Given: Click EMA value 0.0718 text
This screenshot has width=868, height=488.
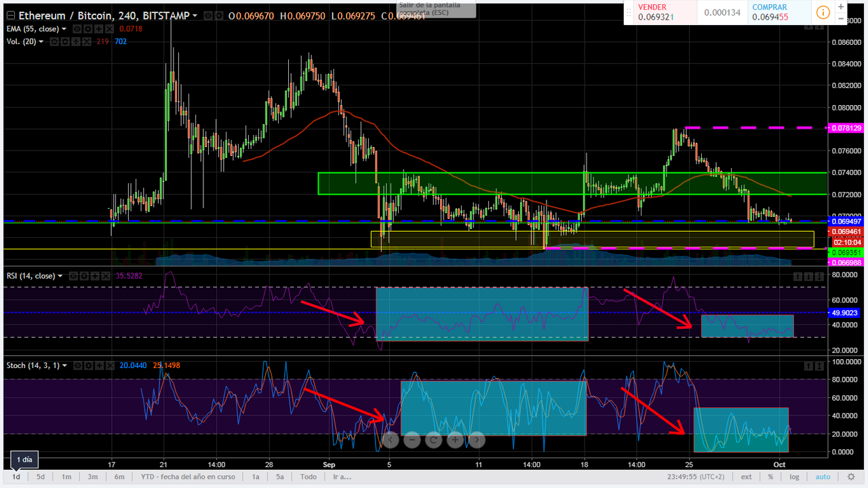Looking at the screenshot, I should (x=131, y=29).
